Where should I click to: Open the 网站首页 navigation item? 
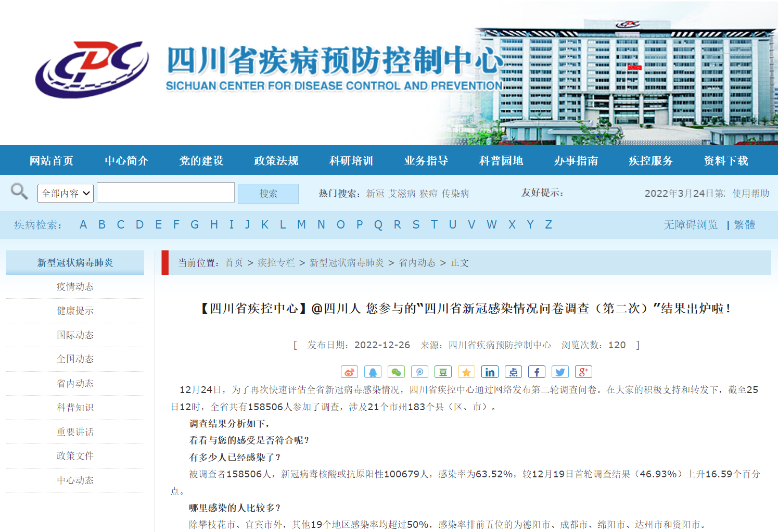52,160
